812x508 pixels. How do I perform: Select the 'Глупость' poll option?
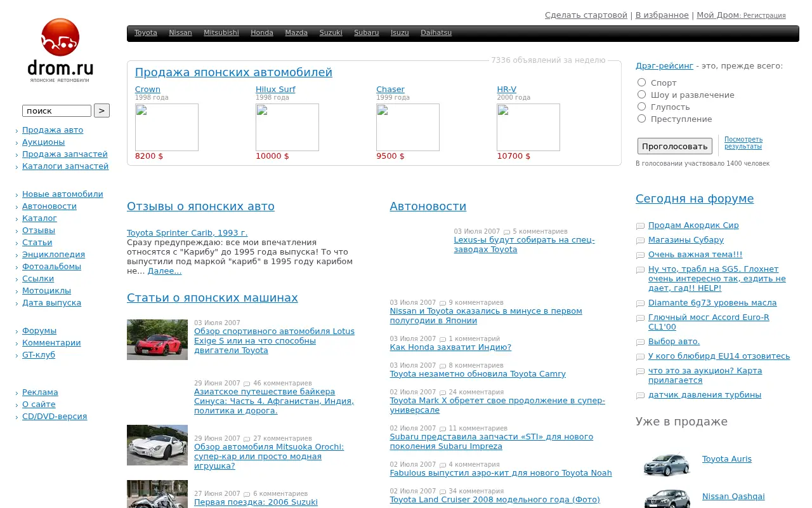(641, 107)
